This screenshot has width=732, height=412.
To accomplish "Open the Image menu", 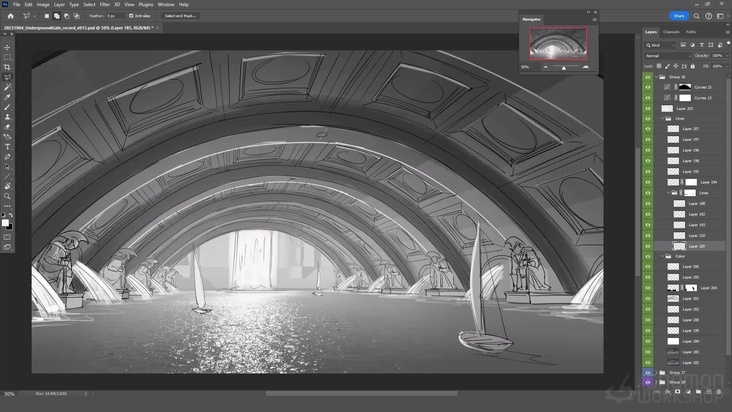I will (43, 5).
